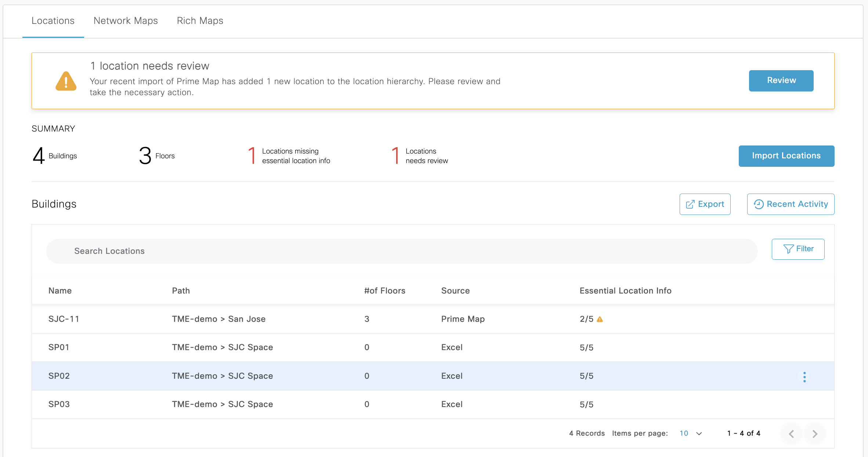The width and height of the screenshot is (868, 457).
Task: Sort by the Name column header
Action: [x=60, y=291]
